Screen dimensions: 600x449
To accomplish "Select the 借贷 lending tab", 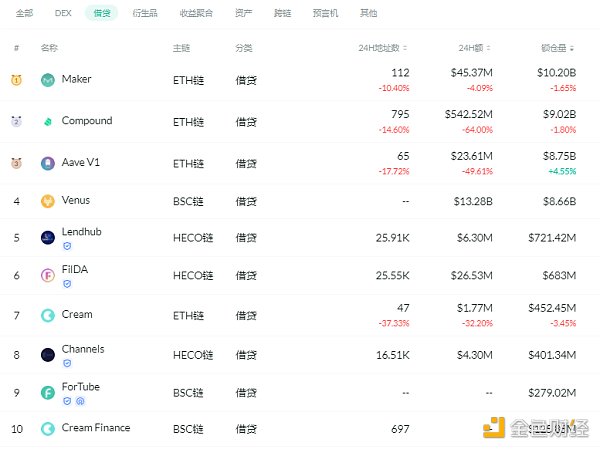I will pyautogui.click(x=102, y=13).
